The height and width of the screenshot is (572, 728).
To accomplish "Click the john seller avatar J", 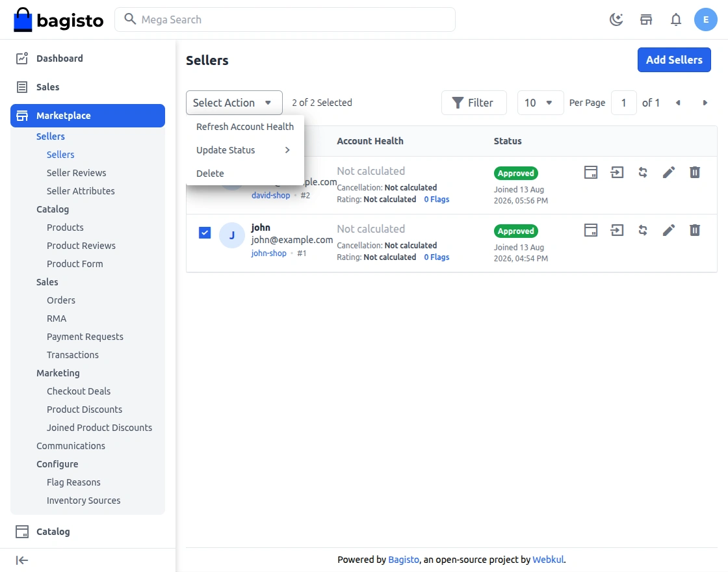I will point(231,235).
